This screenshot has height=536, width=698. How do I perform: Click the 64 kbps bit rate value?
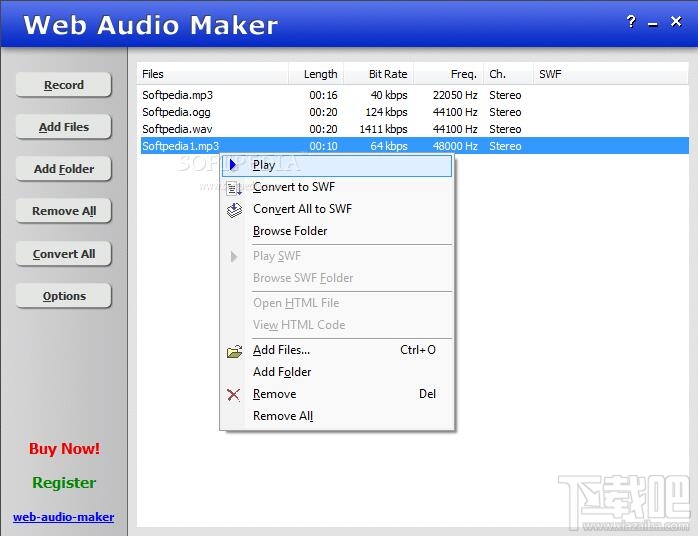[389, 146]
